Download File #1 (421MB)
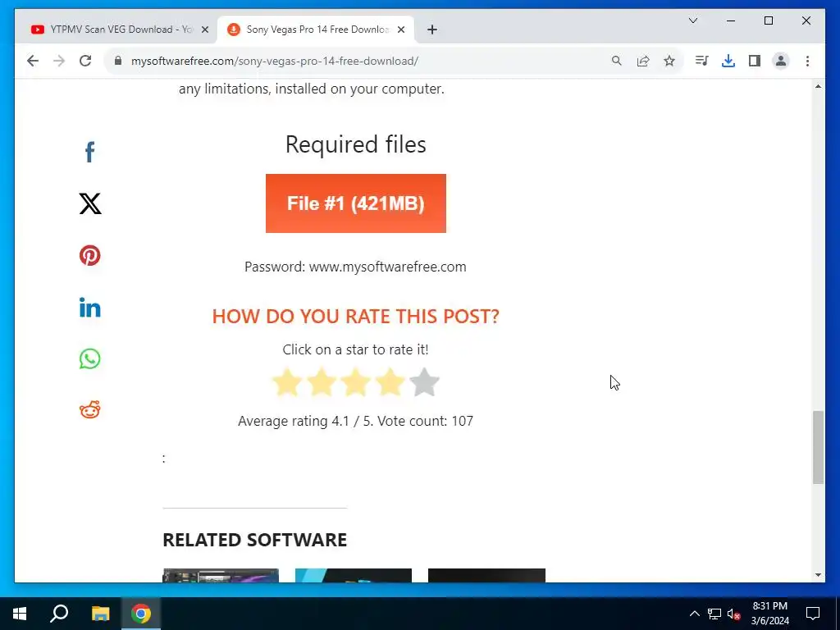Screen dimensions: 840x630 (356, 203)
